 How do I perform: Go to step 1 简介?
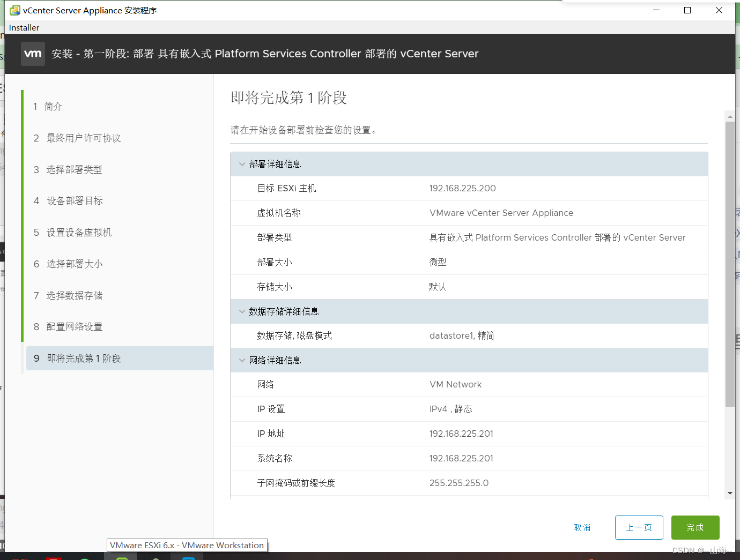click(48, 106)
